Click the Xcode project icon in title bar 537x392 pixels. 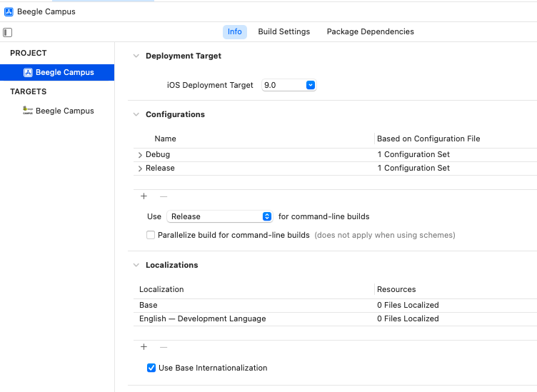click(9, 12)
